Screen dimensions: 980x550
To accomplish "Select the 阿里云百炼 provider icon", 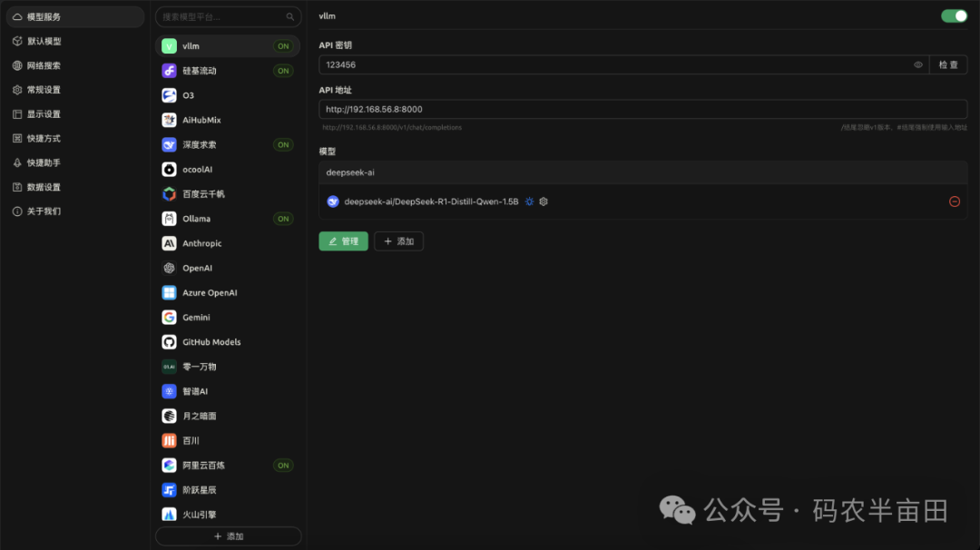I will click(169, 466).
